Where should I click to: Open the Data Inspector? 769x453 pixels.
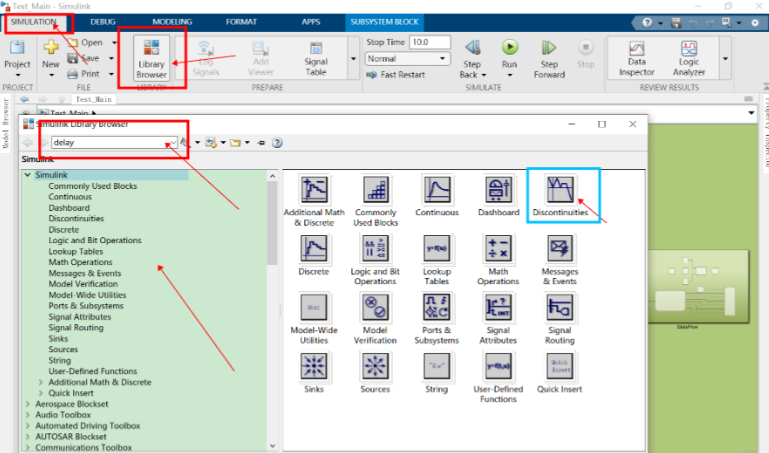point(637,58)
